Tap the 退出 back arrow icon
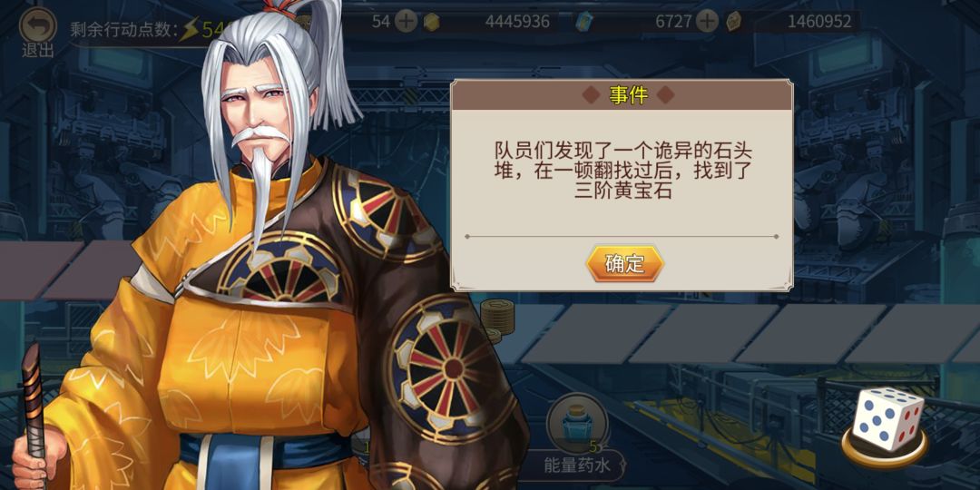Image resolution: width=980 pixels, height=490 pixels. click(37, 25)
